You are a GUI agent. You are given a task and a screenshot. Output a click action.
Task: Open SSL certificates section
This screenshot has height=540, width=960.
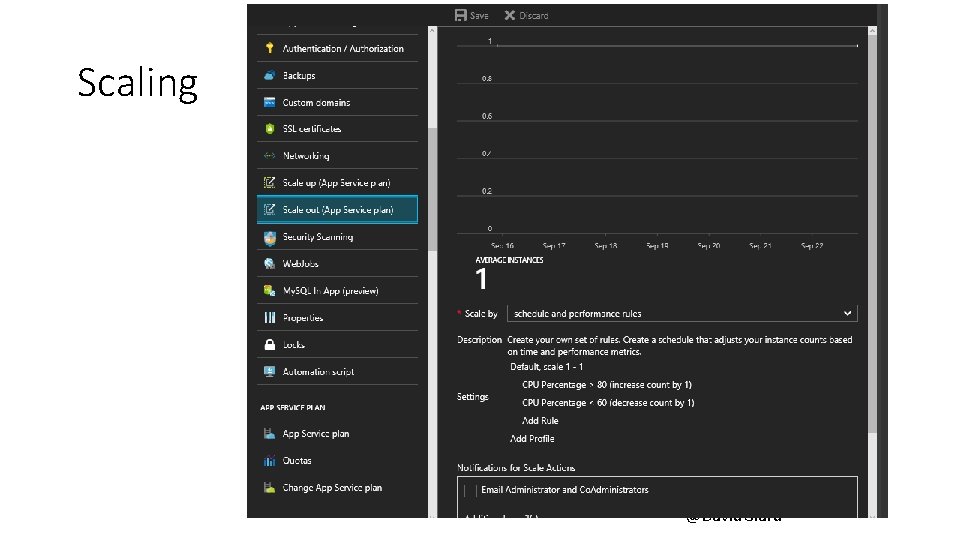(x=337, y=129)
